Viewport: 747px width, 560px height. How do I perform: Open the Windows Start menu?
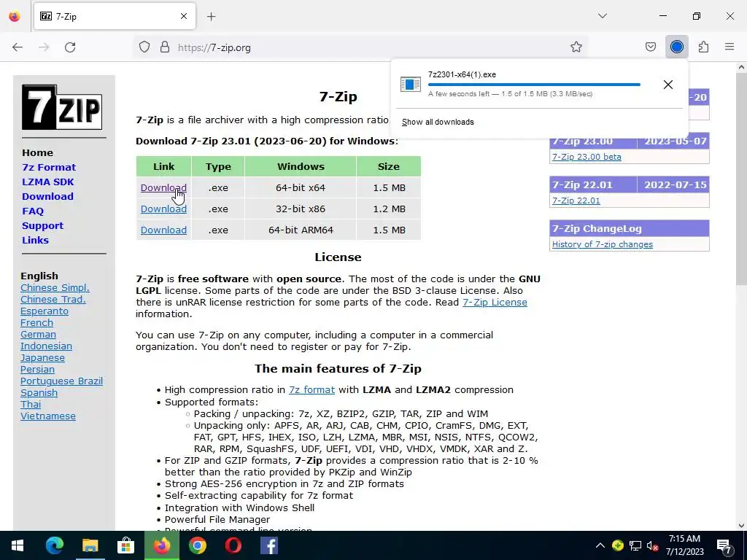point(18,545)
